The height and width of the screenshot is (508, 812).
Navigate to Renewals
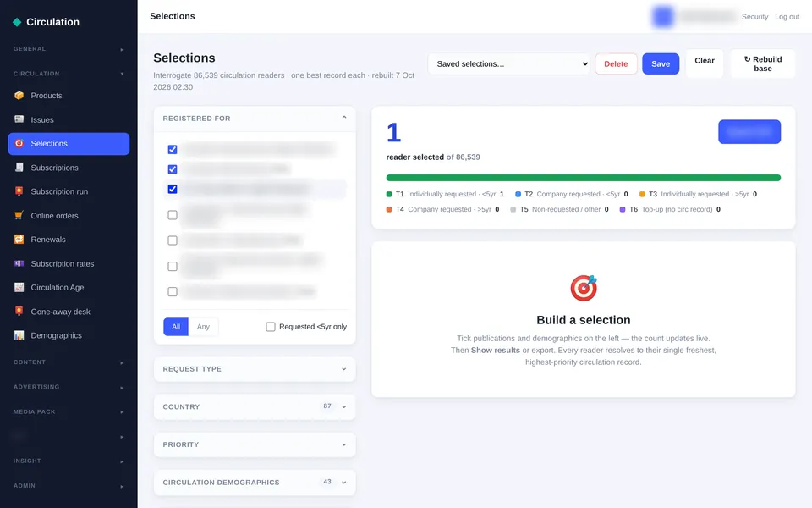(69, 240)
